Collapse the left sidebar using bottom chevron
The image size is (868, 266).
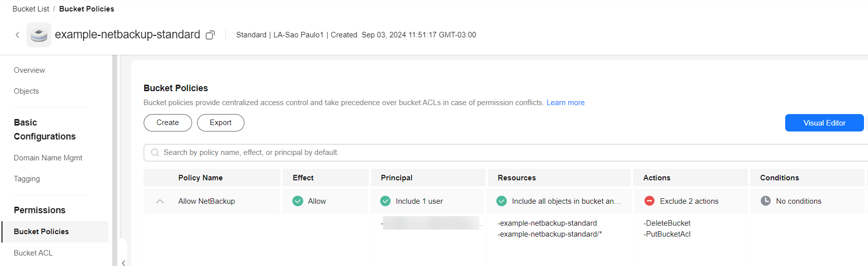[123, 263]
